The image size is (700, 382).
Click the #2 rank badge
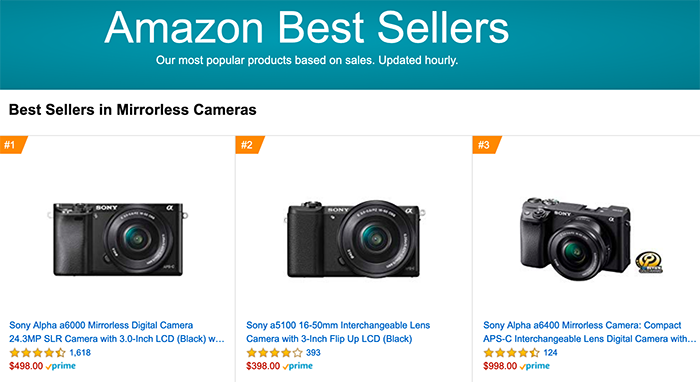[x=249, y=145]
